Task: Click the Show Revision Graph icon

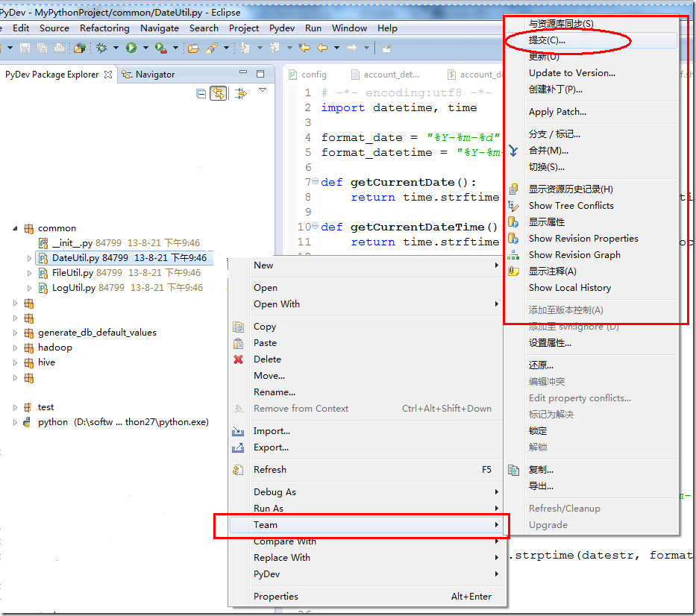Action: click(513, 255)
